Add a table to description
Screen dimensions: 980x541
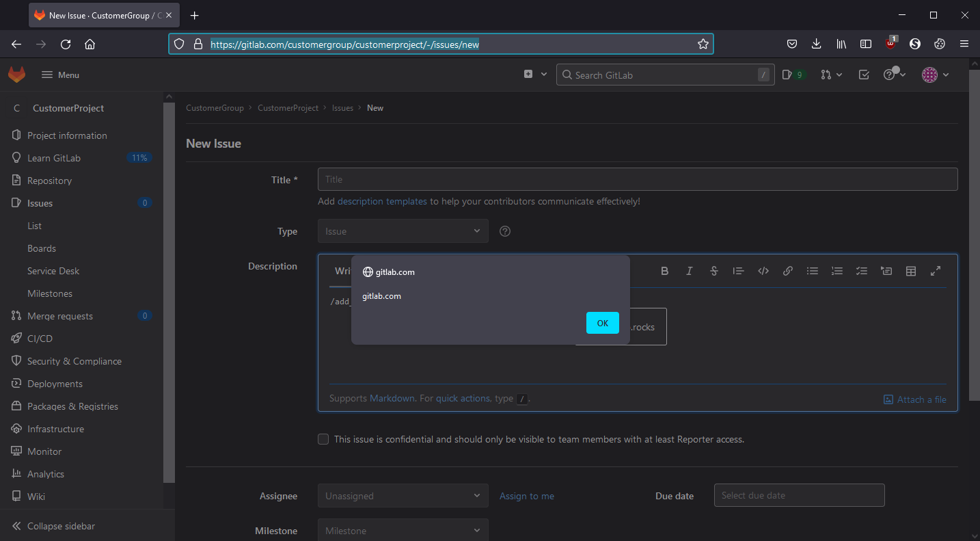(x=910, y=271)
